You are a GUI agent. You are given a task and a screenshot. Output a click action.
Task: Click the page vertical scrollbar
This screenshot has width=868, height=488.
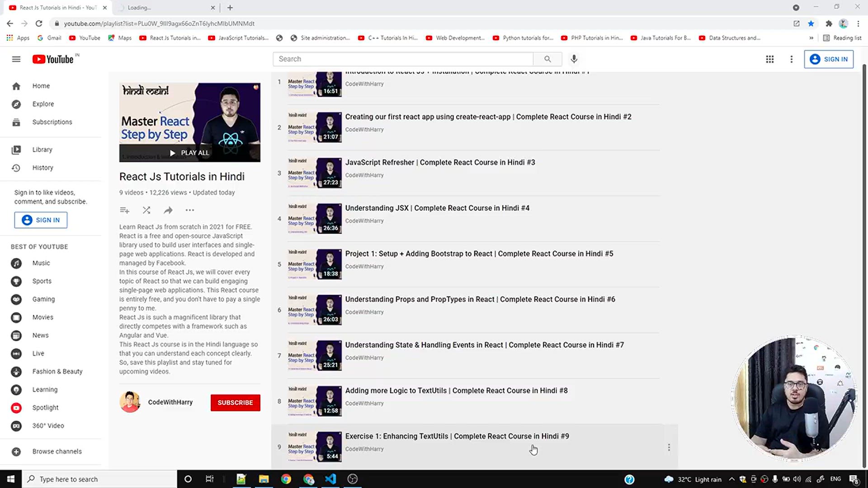point(864,267)
